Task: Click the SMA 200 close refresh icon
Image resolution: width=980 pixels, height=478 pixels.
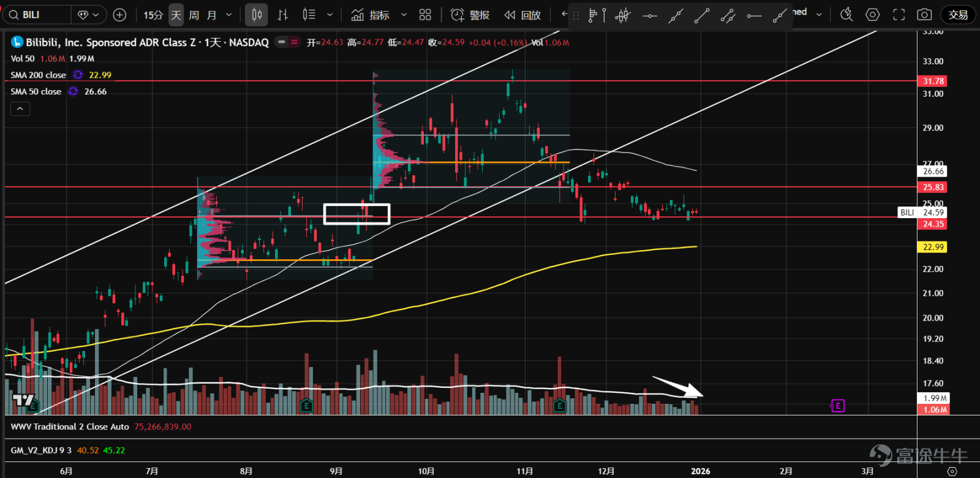Action: pyautogui.click(x=78, y=75)
